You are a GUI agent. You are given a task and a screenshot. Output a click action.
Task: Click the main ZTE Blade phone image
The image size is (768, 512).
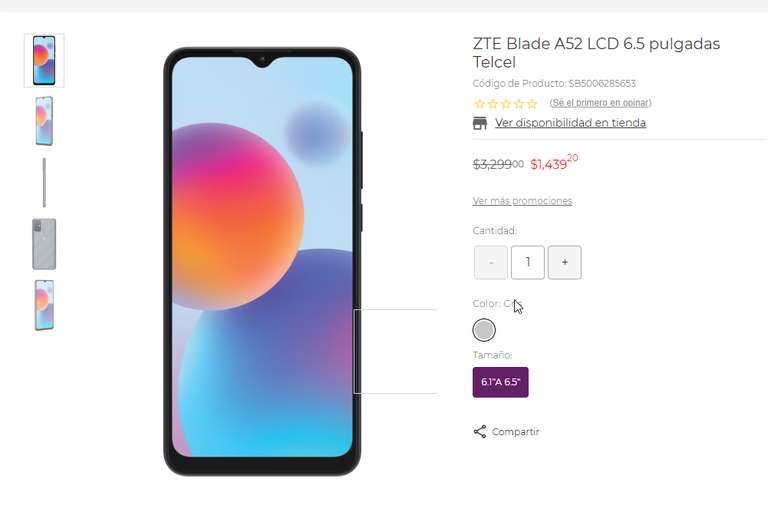coord(263,262)
